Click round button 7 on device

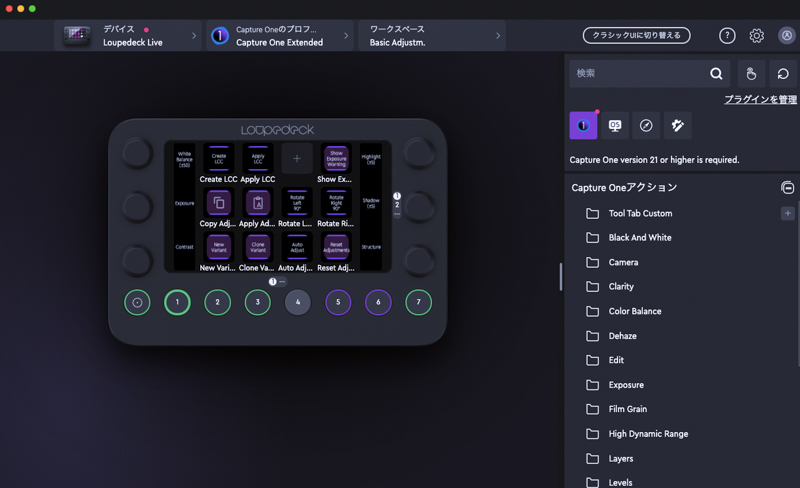pos(418,302)
